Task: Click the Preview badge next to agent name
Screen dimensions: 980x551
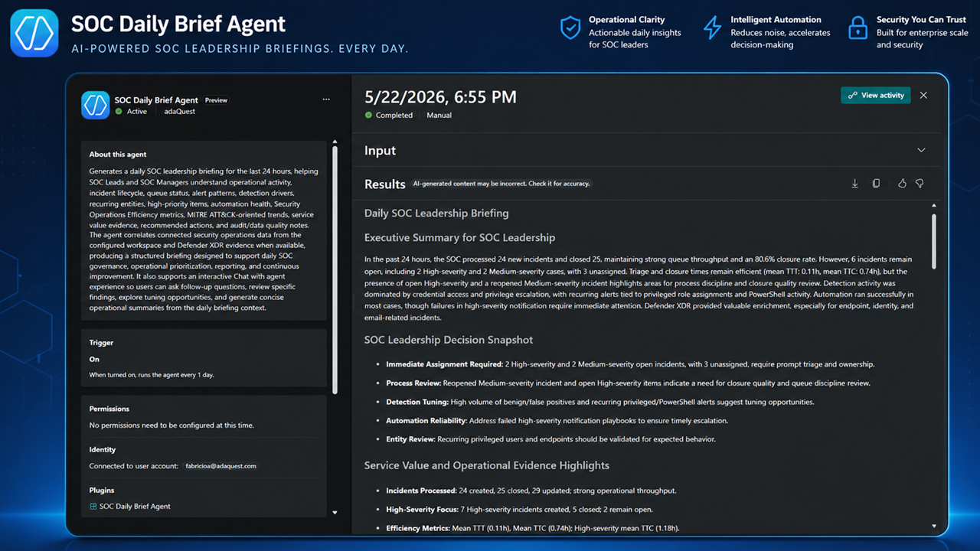Action: (216, 100)
